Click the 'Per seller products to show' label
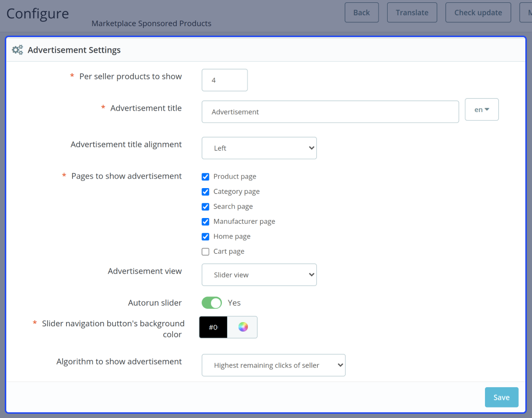 tap(131, 76)
